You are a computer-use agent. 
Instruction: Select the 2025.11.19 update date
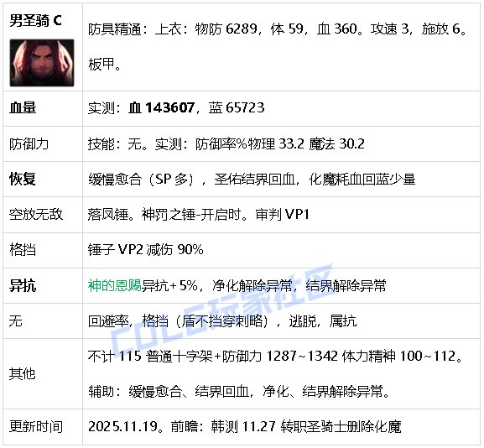[123, 427]
